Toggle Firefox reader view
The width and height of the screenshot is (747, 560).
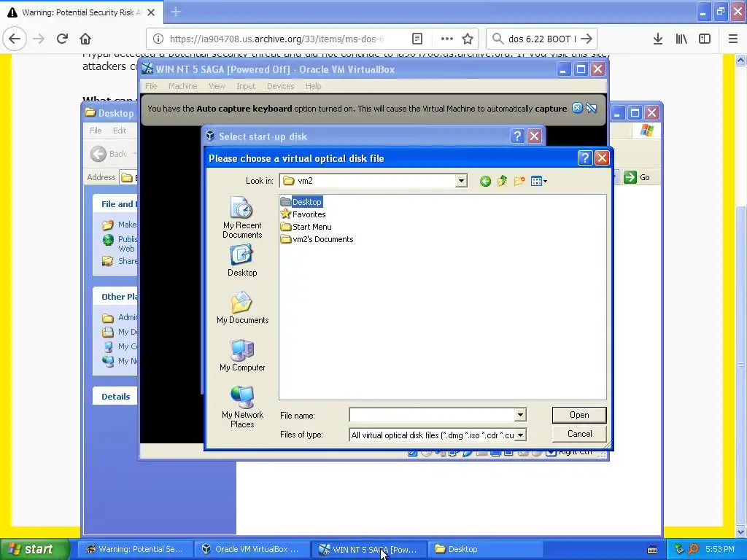click(417, 39)
